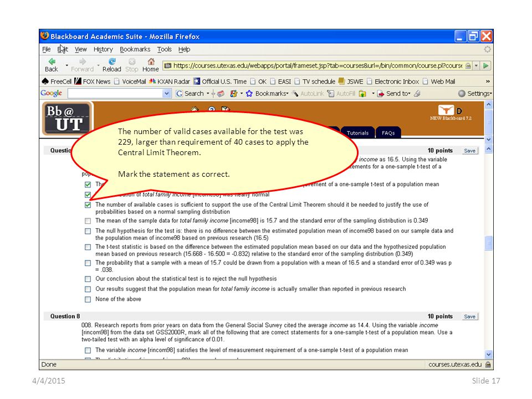Click the courses.utexas.edu status bar text

454,365
